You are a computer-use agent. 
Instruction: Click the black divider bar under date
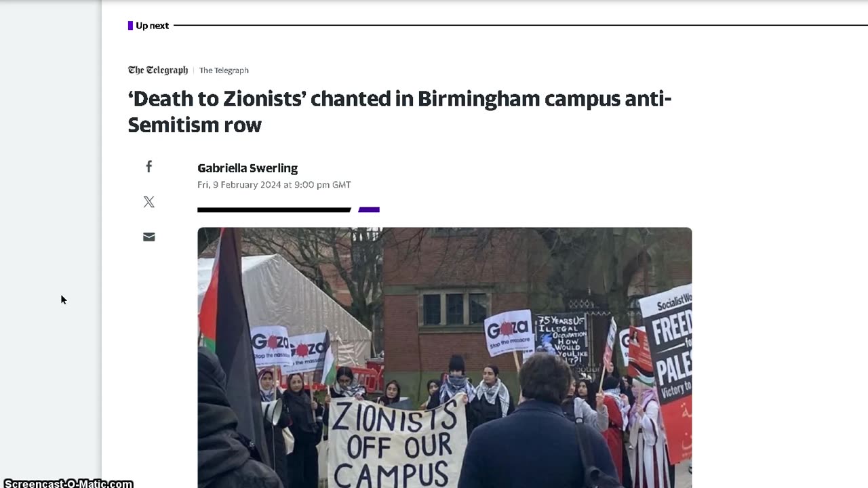[x=274, y=210]
